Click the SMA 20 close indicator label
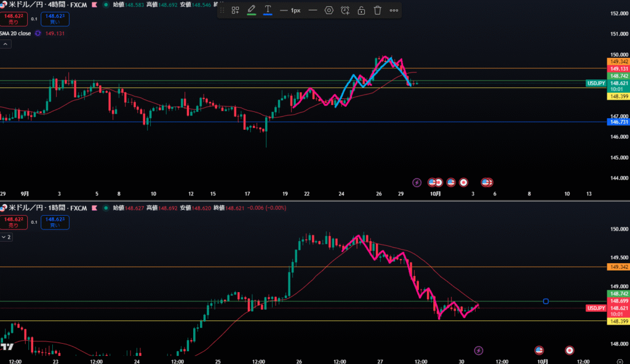Image resolution: width=630 pixels, height=364 pixels. [x=15, y=33]
